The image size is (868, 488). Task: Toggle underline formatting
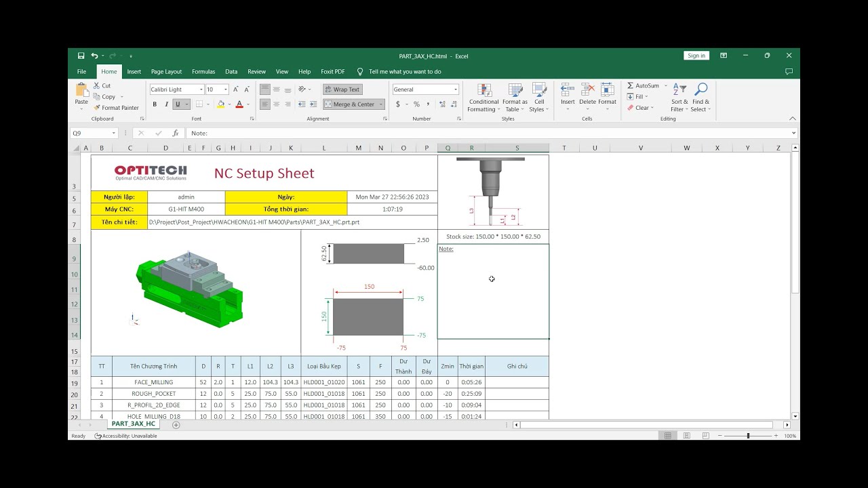pyautogui.click(x=178, y=104)
